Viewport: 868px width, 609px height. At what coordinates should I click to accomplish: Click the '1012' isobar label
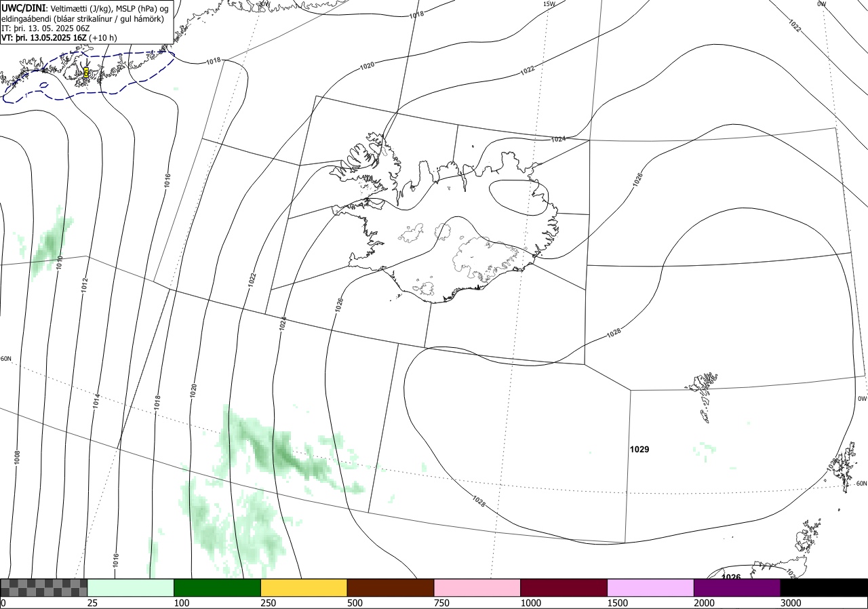click(x=85, y=285)
